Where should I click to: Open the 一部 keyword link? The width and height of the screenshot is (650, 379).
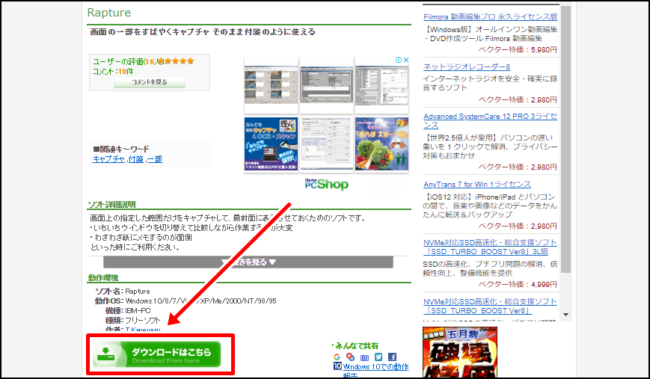pyautogui.click(x=155, y=159)
